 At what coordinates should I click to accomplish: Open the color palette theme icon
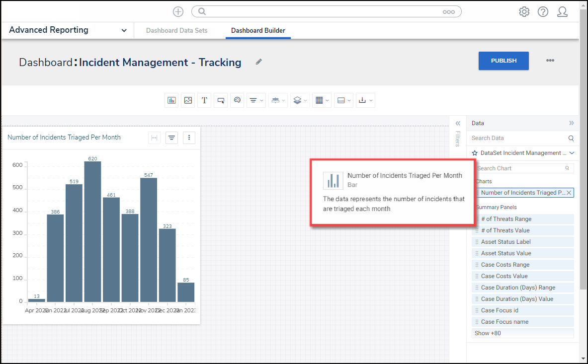tap(237, 100)
